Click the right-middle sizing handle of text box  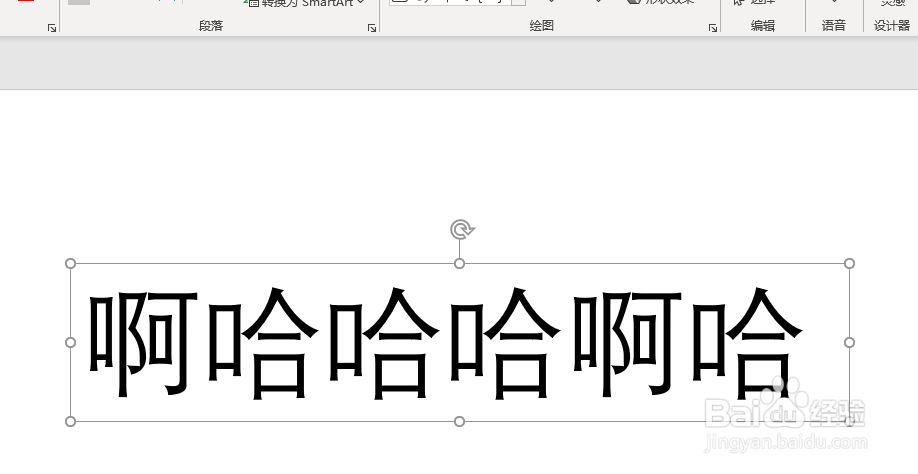point(850,342)
